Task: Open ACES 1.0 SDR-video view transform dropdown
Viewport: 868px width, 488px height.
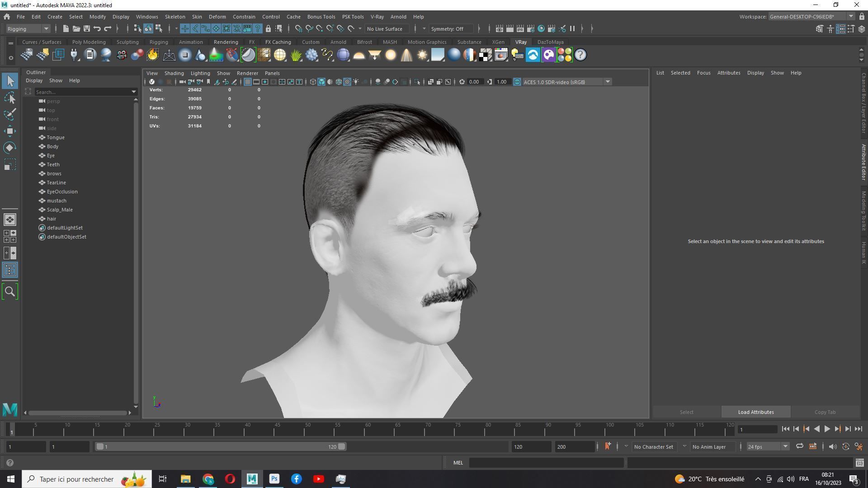Action: pyautogui.click(x=567, y=82)
